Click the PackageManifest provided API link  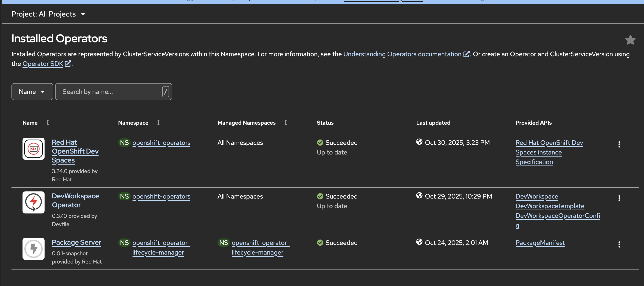(x=540, y=243)
